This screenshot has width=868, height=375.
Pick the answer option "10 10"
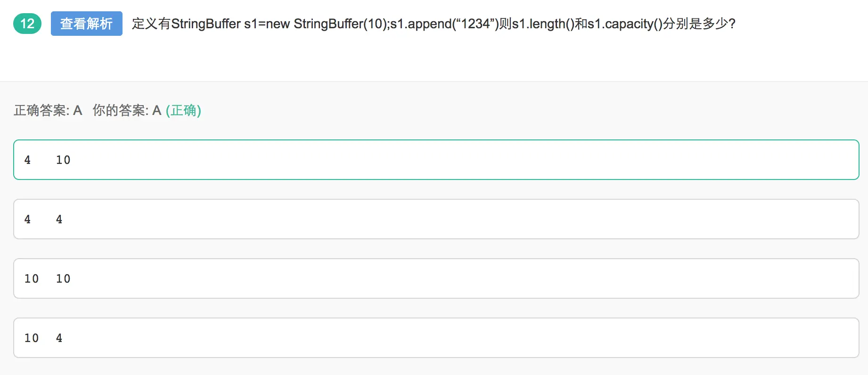point(436,278)
